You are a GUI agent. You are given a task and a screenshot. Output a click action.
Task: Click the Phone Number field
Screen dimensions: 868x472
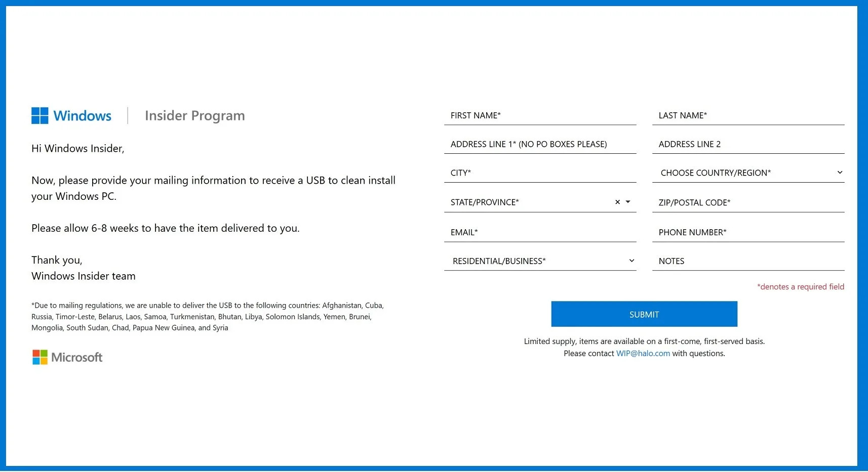click(x=748, y=233)
